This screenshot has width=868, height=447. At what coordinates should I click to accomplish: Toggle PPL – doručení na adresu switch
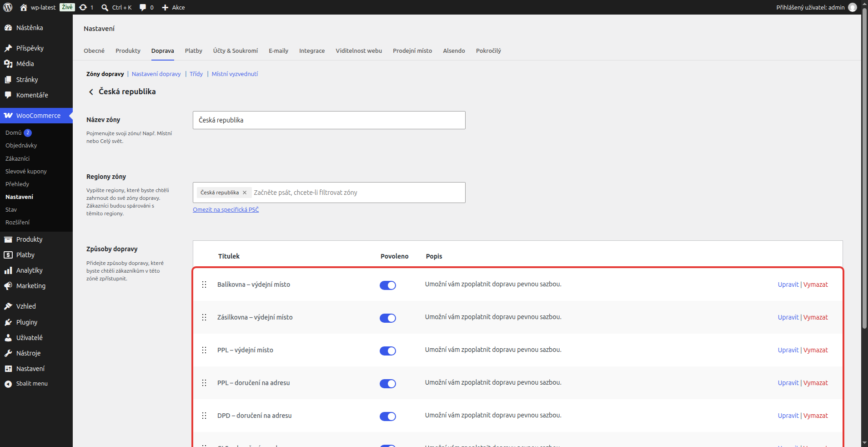coord(388,384)
